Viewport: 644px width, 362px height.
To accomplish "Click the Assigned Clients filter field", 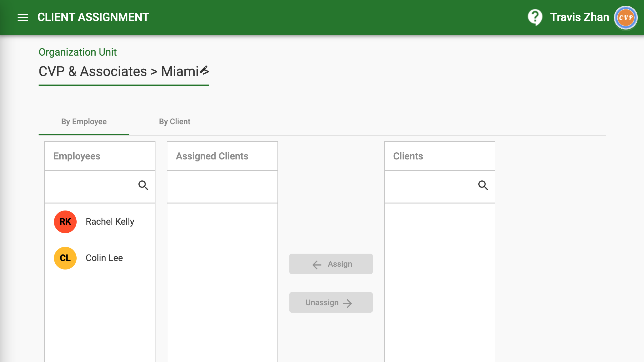I will coord(222,187).
